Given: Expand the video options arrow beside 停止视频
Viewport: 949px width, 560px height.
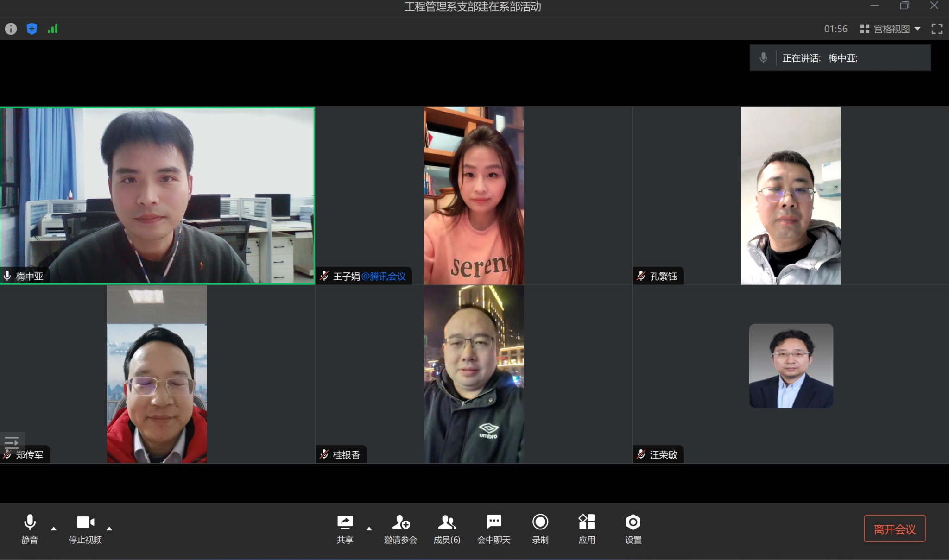Looking at the screenshot, I should pos(109,529).
